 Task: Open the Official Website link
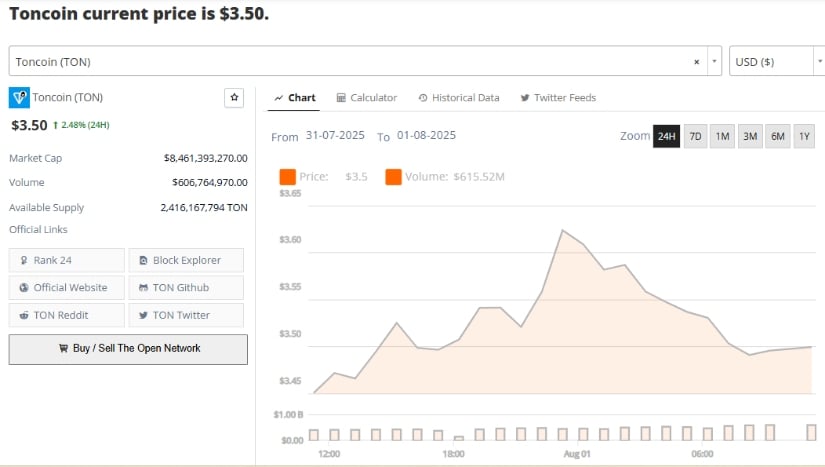coord(67,288)
